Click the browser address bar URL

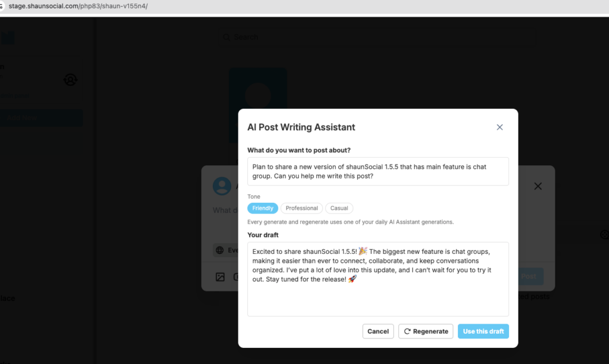tap(78, 6)
